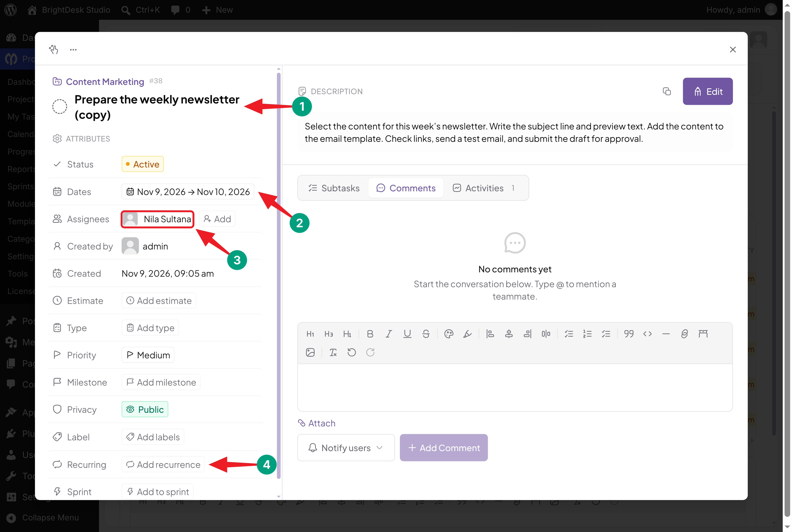Undo last edit in comment editor

coord(352,352)
